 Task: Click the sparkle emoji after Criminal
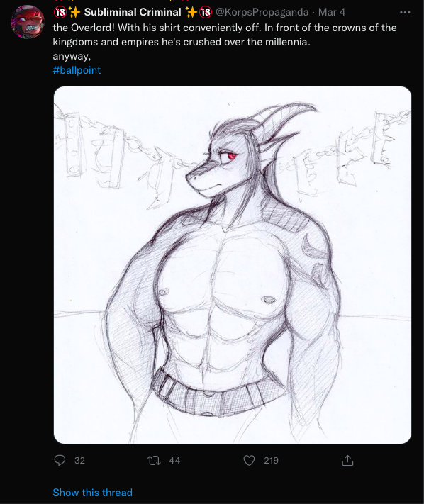[191, 12]
